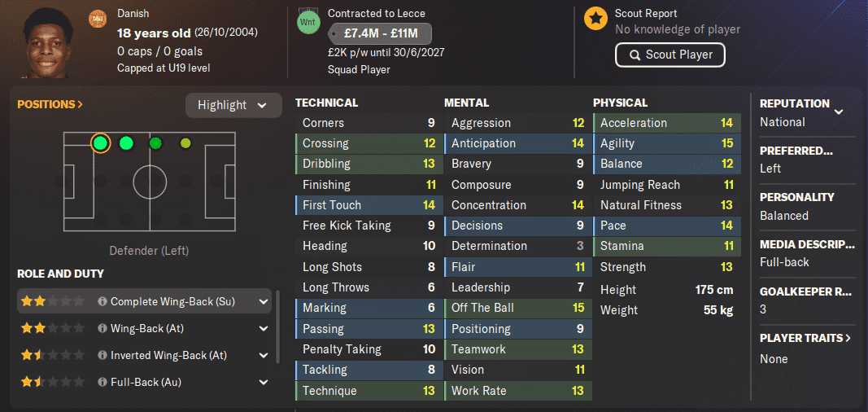Open info icon for Complete Wing-Back role
The height and width of the screenshot is (412, 868).
click(x=102, y=302)
